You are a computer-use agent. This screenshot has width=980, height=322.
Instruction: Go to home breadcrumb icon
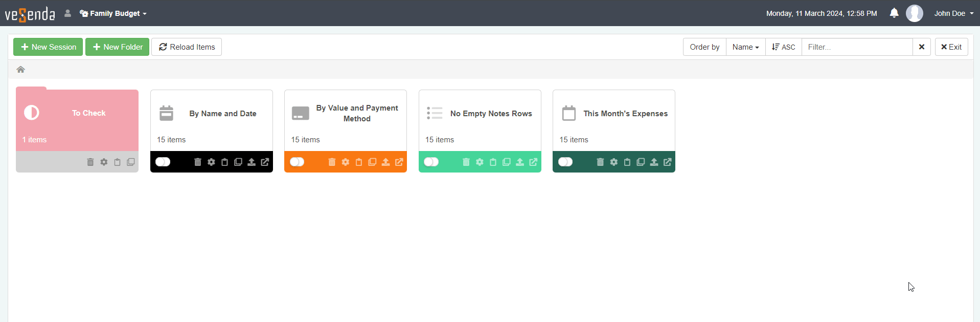20,70
